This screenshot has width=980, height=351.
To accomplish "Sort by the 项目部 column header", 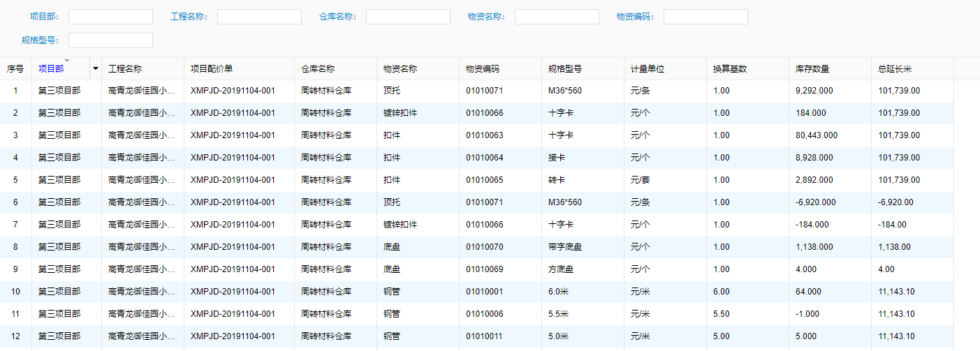I will [x=51, y=69].
